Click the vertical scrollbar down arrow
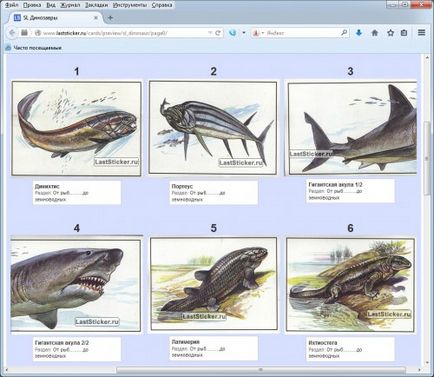Screen dimensions: 434x377 [x=427, y=363]
